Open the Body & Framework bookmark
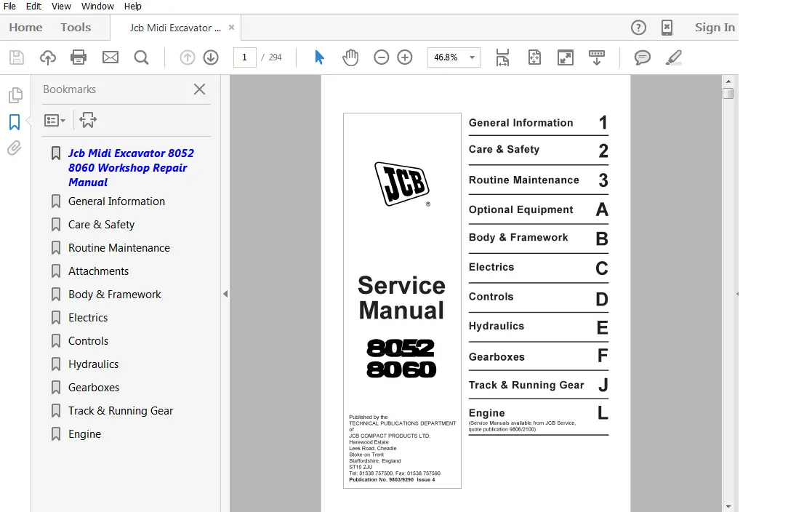The width and height of the screenshot is (812, 512). coord(114,295)
